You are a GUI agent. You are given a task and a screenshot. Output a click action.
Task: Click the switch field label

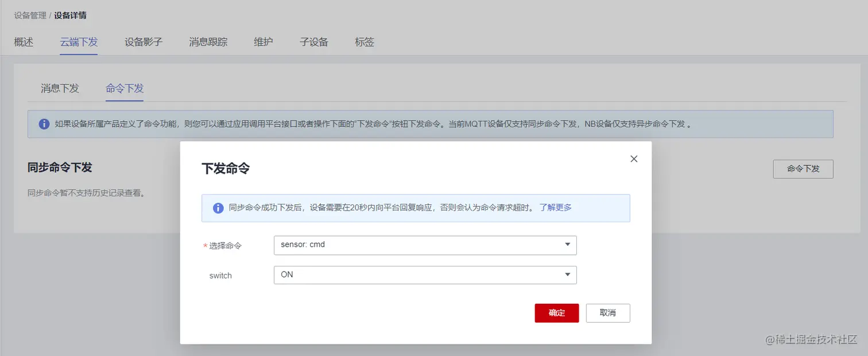pyautogui.click(x=220, y=276)
